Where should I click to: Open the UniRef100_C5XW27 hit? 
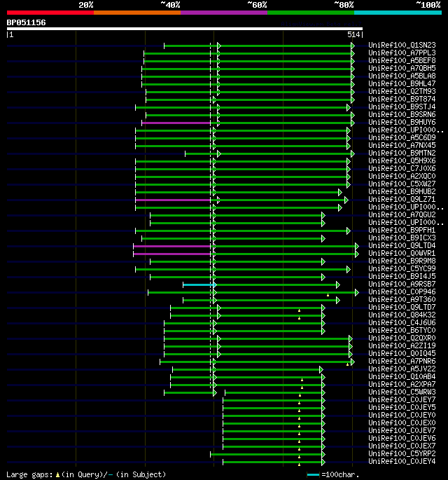(402, 184)
